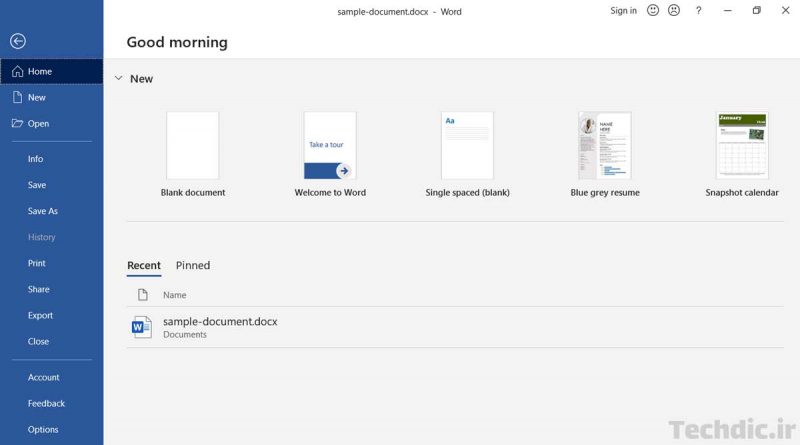This screenshot has height=445, width=800.
Task: Sort the file list by Name column header
Action: pyautogui.click(x=175, y=295)
